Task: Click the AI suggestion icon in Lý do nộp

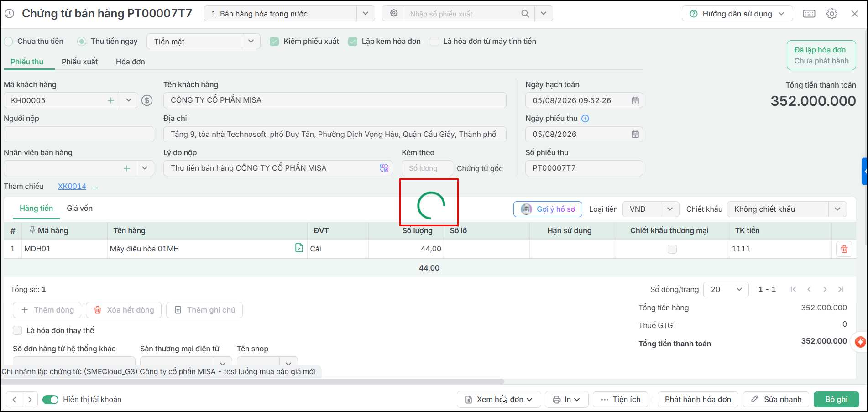Action: (384, 168)
